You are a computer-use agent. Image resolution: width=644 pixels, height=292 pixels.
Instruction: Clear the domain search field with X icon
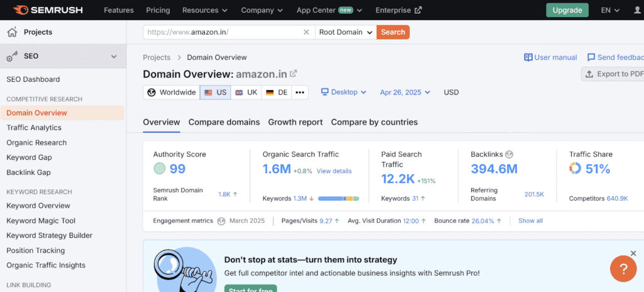[306, 32]
